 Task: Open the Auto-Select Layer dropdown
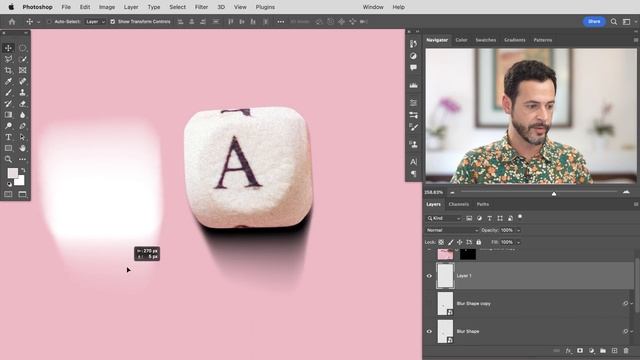coord(95,22)
